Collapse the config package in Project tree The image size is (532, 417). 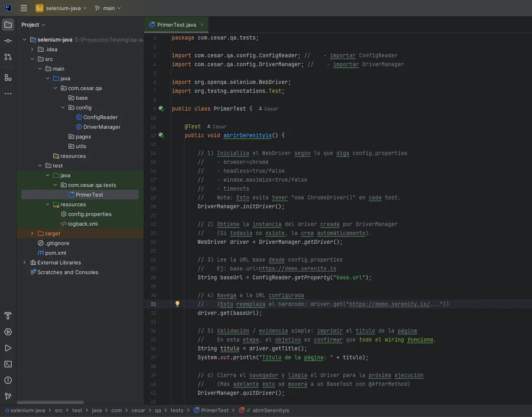click(63, 107)
